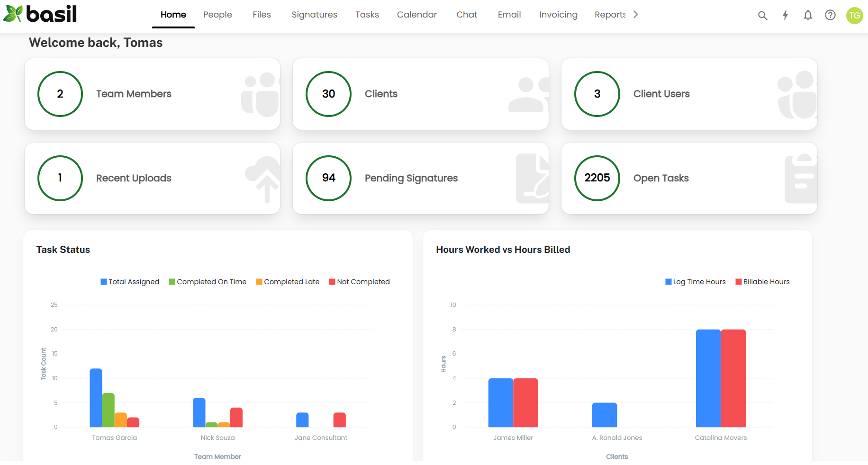Open the Team Members card label
The width and height of the screenshot is (868, 465).
(x=134, y=94)
